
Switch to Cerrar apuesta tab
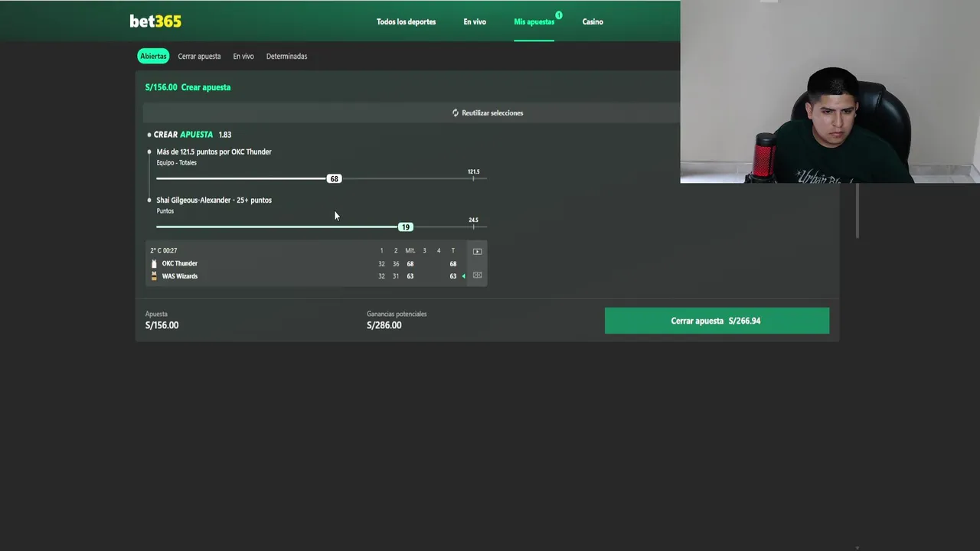pyautogui.click(x=199, y=57)
